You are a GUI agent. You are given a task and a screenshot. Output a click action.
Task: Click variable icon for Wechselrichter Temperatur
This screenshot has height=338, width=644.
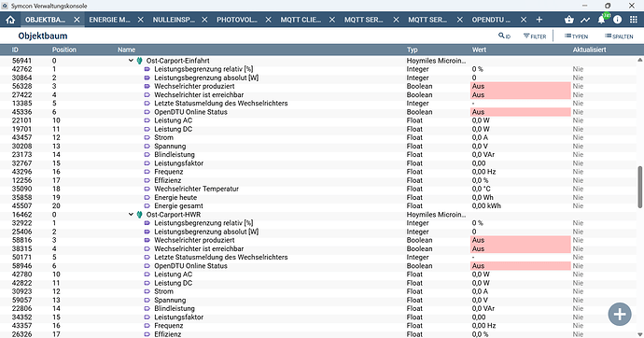click(147, 189)
